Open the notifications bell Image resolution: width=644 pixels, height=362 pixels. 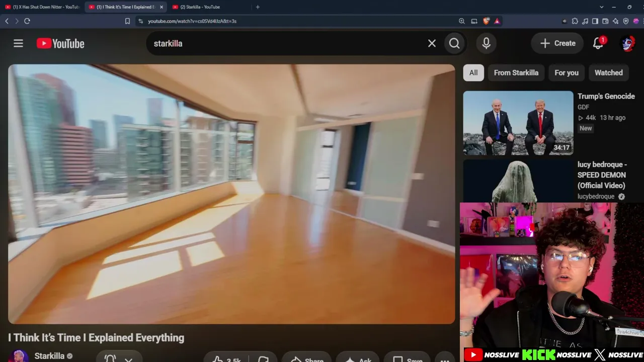pos(598,43)
